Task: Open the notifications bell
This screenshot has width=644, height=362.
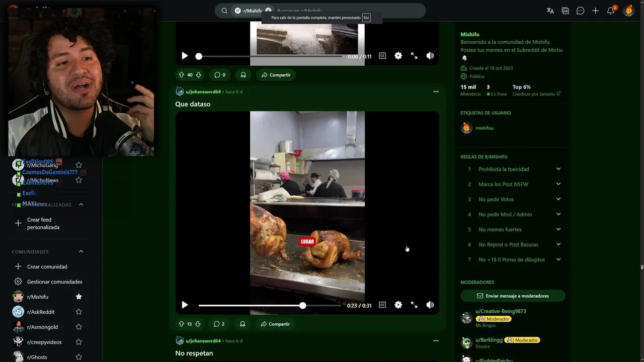Action: 611,11
